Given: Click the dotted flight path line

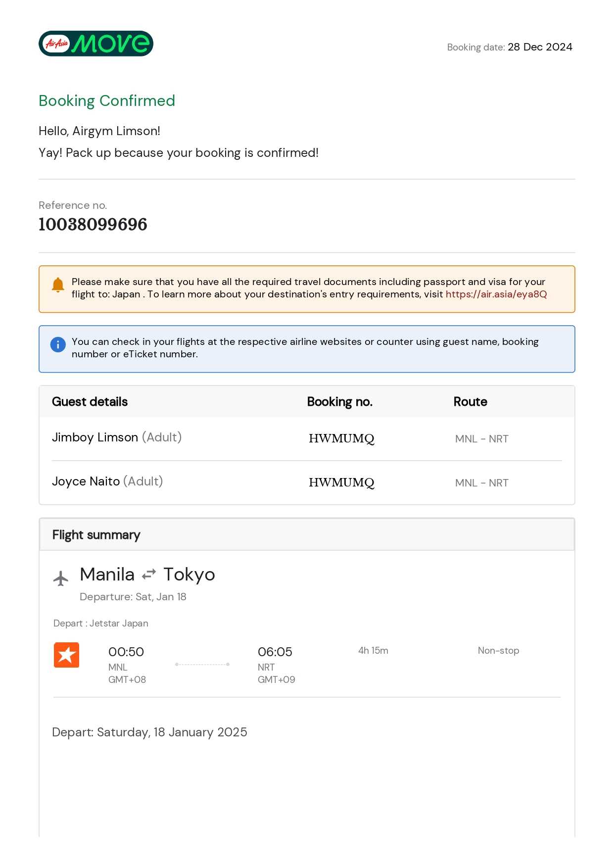Looking at the screenshot, I should [202, 665].
